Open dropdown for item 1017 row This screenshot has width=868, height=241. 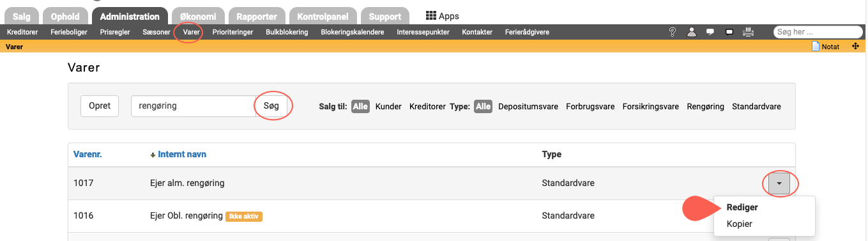(779, 183)
